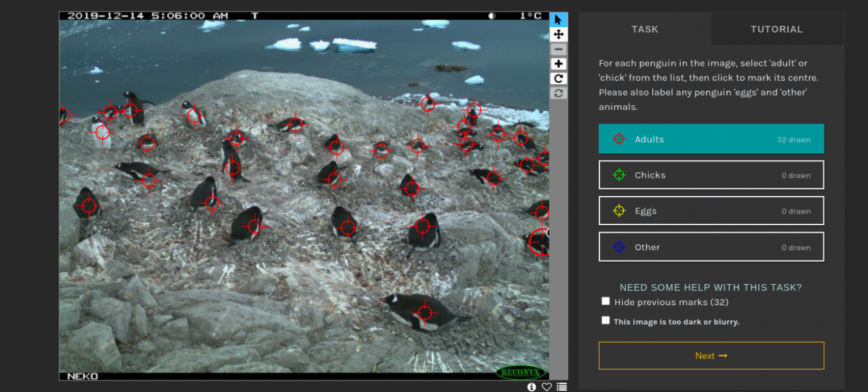
Task: Open the image info metadata icon
Action: pyautogui.click(x=532, y=387)
